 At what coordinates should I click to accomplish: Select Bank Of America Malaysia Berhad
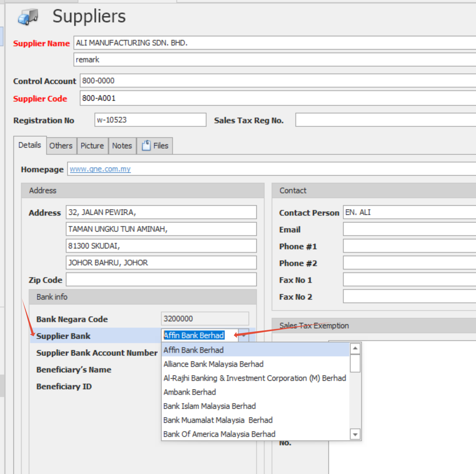click(256, 434)
